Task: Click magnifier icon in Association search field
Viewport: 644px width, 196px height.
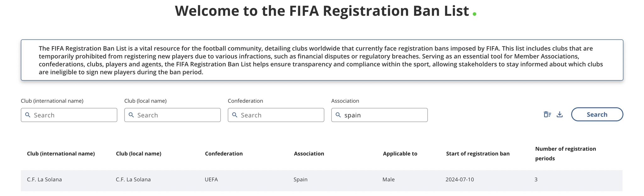Action: (x=338, y=115)
